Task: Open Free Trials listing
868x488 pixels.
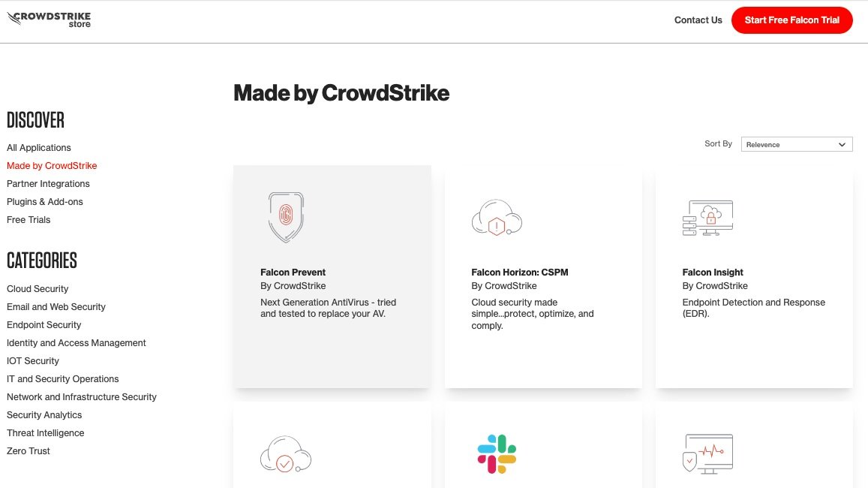Action: pos(29,219)
